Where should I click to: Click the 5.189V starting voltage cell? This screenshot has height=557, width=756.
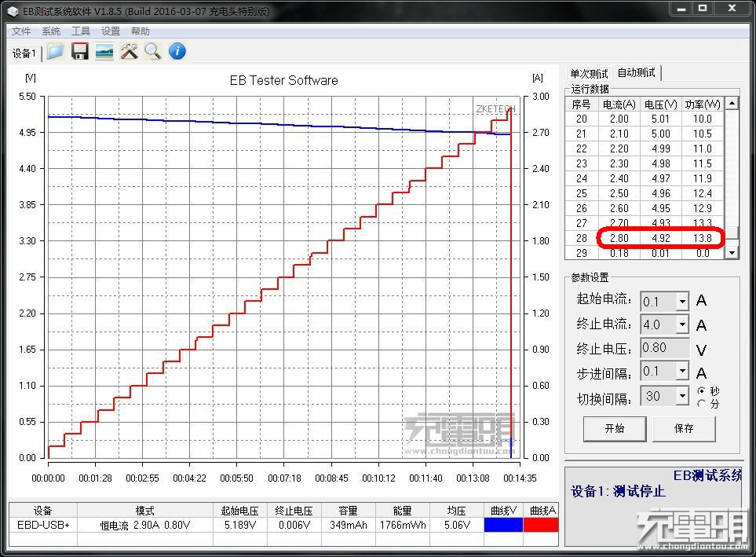240,525
